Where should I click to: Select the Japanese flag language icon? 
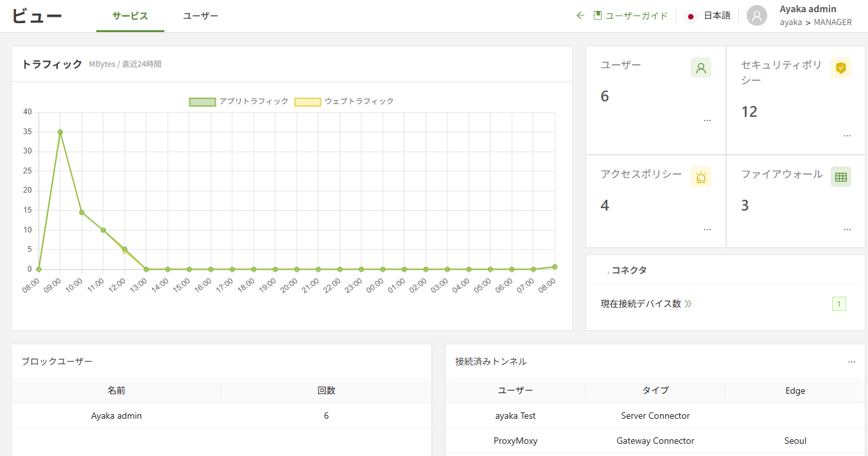pos(690,15)
